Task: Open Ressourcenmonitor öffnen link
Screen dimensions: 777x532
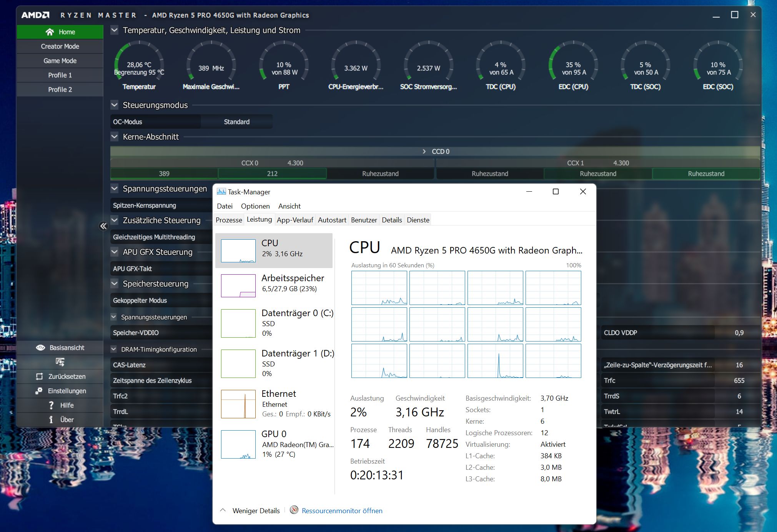Action: tap(342, 510)
